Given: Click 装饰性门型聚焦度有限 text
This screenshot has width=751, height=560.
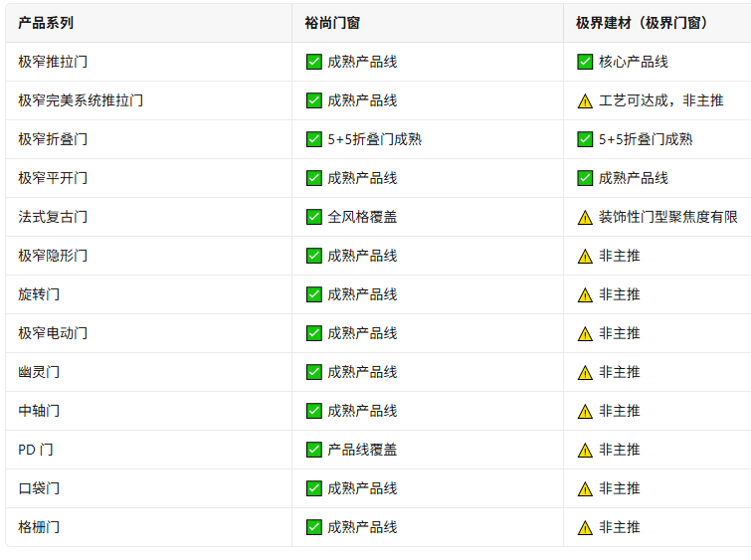Looking at the screenshot, I should click(668, 217).
